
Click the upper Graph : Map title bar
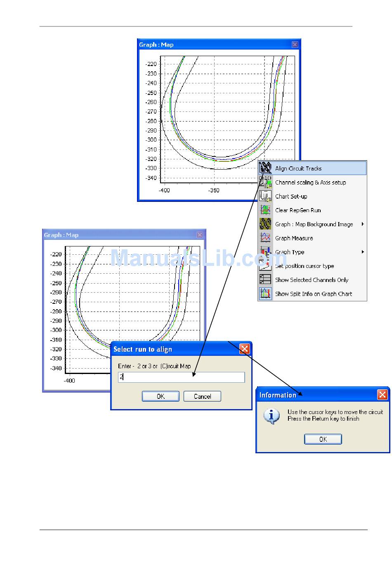(x=219, y=45)
